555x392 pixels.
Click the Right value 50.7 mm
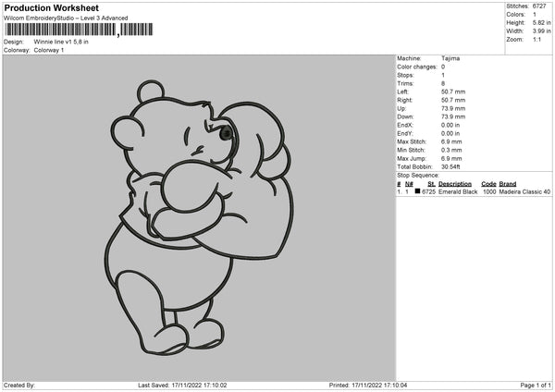pyautogui.click(x=453, y=100)
